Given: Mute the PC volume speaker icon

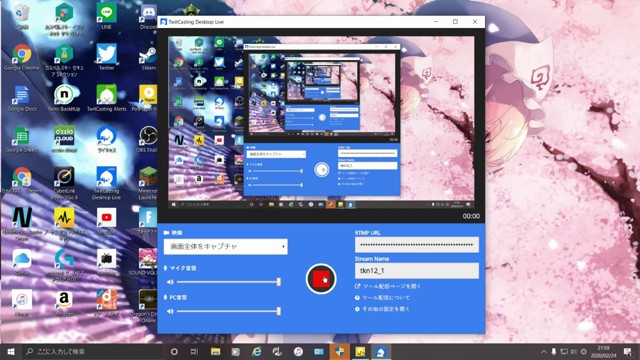Looking at the screenshot, I should [x=170, y=311].
